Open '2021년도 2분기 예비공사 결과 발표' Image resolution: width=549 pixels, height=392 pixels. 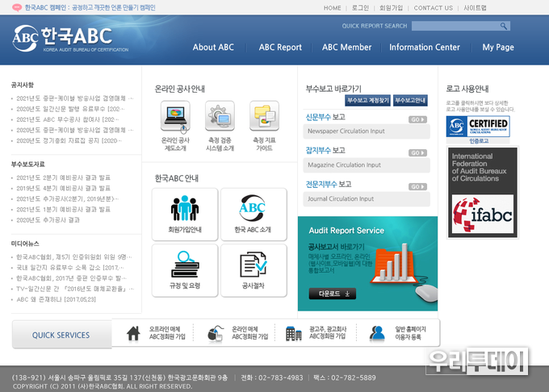click(x=63, y=177)
